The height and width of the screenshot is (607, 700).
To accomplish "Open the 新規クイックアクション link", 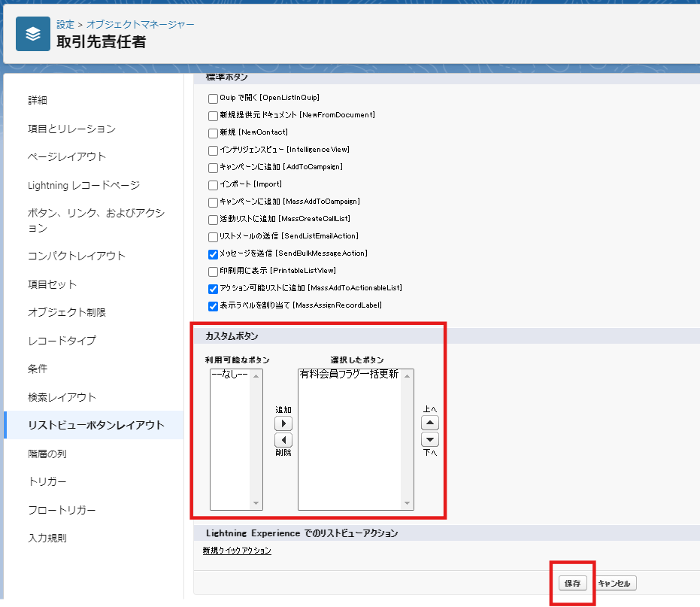I will click(x=237, y=551).
